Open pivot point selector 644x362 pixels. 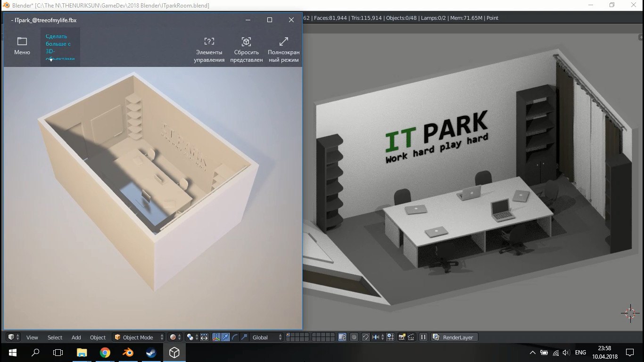(x=191, y=337)
